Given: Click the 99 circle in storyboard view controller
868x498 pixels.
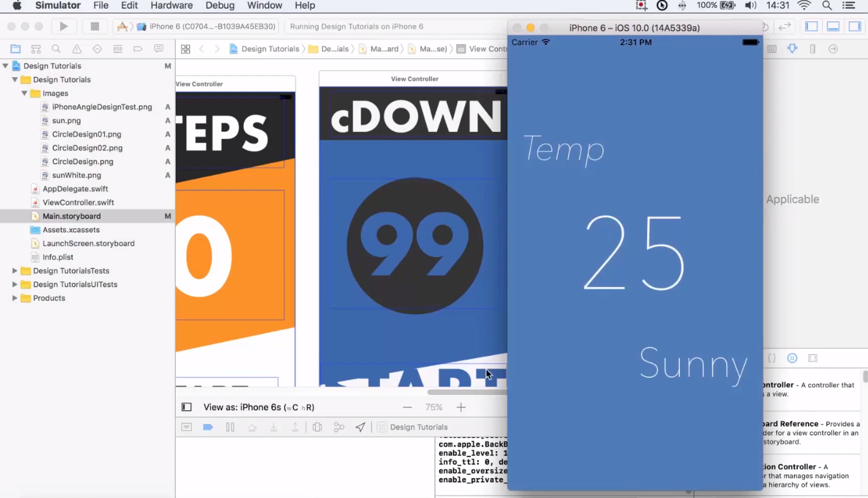Looking at the screenshot, I should 415,246.
